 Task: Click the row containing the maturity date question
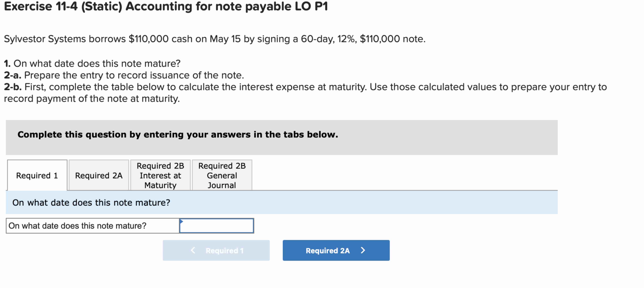130,226
